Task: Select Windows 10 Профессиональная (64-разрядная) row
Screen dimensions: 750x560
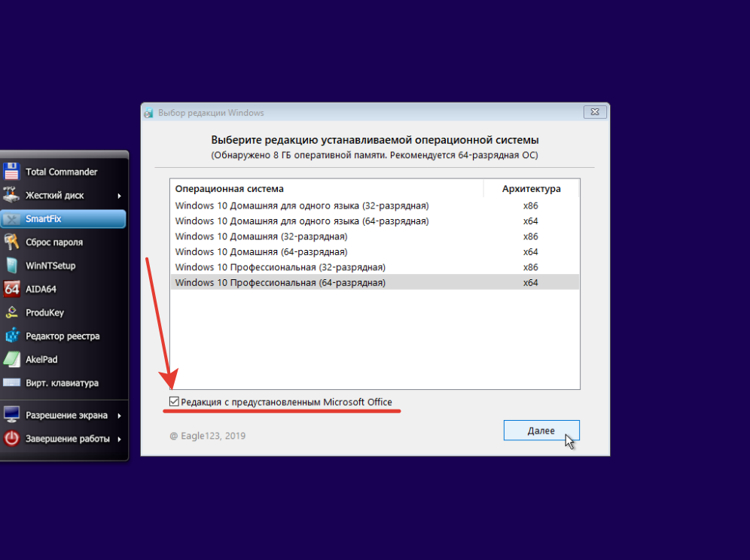Action: click(x=374, y=282)
